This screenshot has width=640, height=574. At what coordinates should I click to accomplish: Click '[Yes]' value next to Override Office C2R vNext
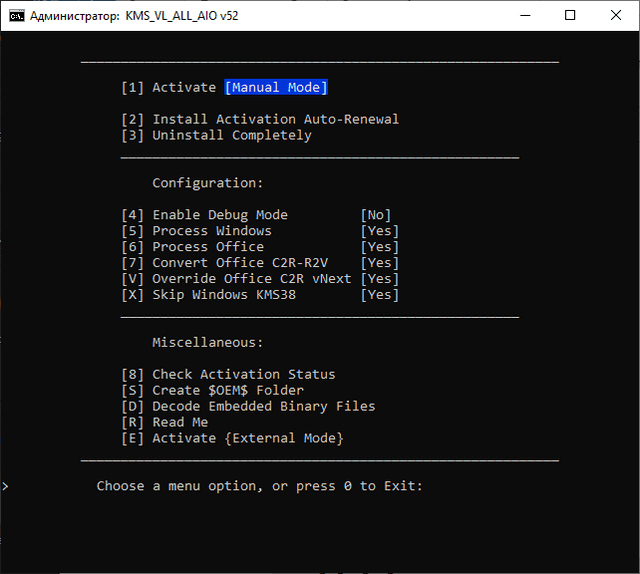pyautogui.click(x=380, y=279)
